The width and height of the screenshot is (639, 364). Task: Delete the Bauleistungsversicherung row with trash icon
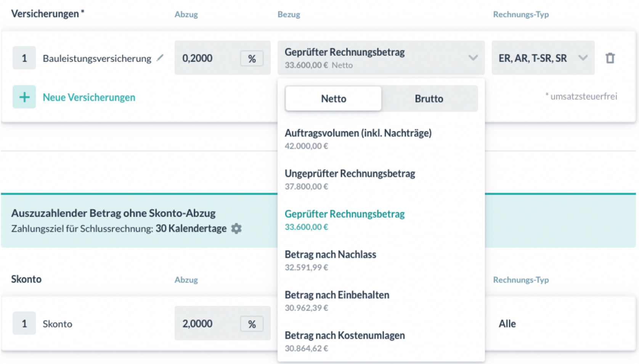[610, 58]
